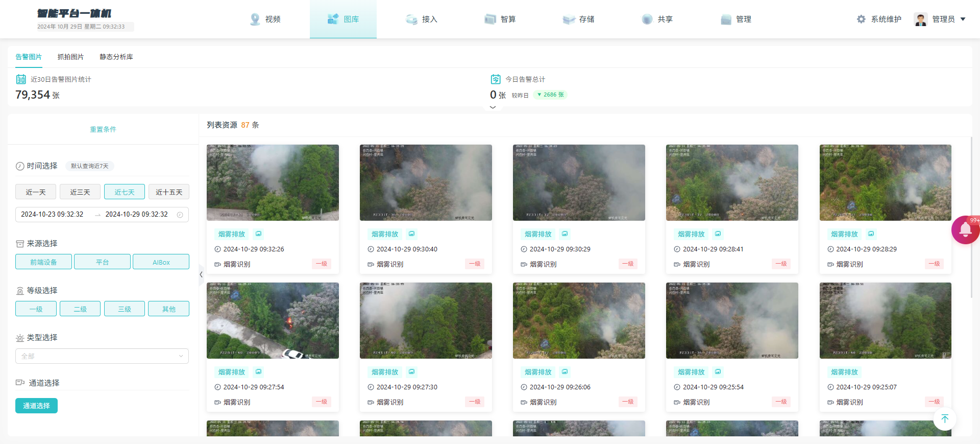Viewport: 980px width, 444px height.
Task: Click the 类型选择 section icon
Action: click(20, 338)
